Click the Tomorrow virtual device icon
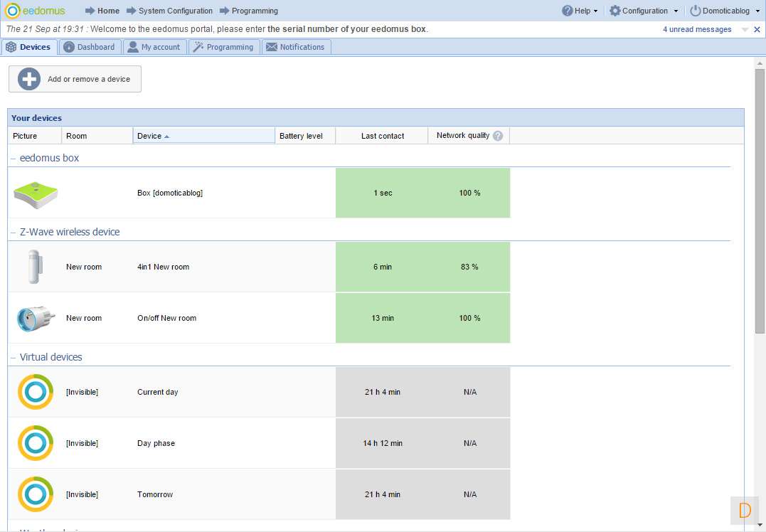 [36, 494]
